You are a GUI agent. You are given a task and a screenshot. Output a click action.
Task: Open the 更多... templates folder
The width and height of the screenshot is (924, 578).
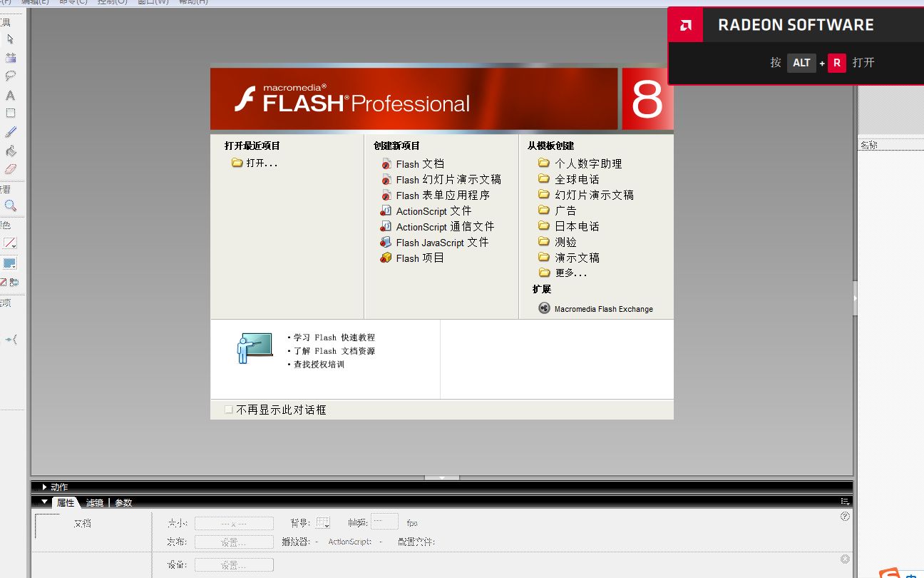[570, 273]
